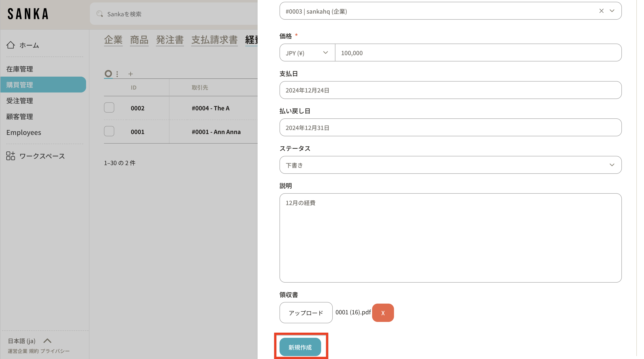Click the workspace grid icon
Viewport: 644px width, 359px height.
click(11, 156)
